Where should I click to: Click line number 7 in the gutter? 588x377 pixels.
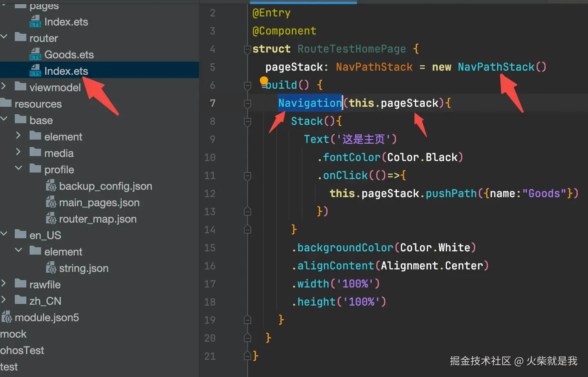click(x=213, y=103)
